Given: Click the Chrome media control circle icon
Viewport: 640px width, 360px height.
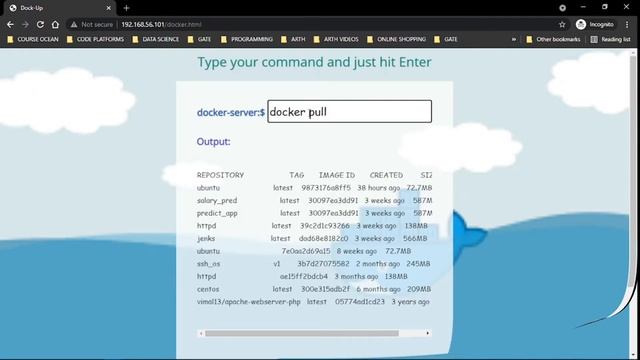Looking at the screenshot, I should [562, 8].
